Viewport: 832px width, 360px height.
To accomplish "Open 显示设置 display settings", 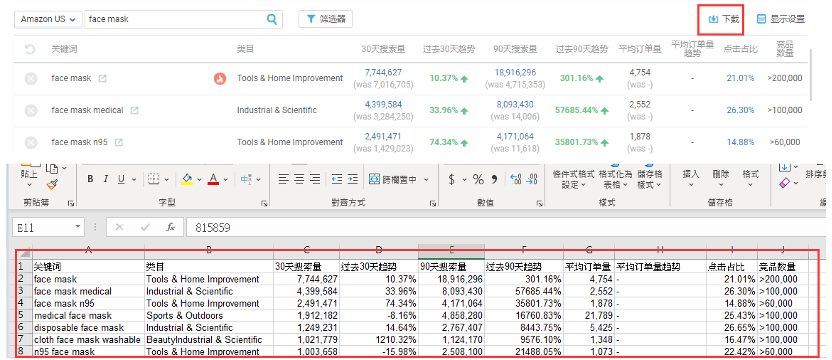I will (781, 19).
